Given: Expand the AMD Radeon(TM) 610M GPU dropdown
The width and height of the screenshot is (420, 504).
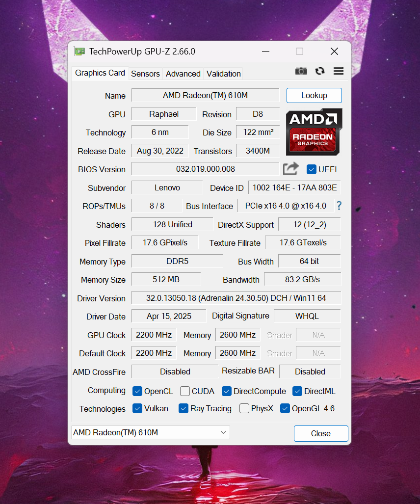Looking at the screenshot, I should click(151, 432).
